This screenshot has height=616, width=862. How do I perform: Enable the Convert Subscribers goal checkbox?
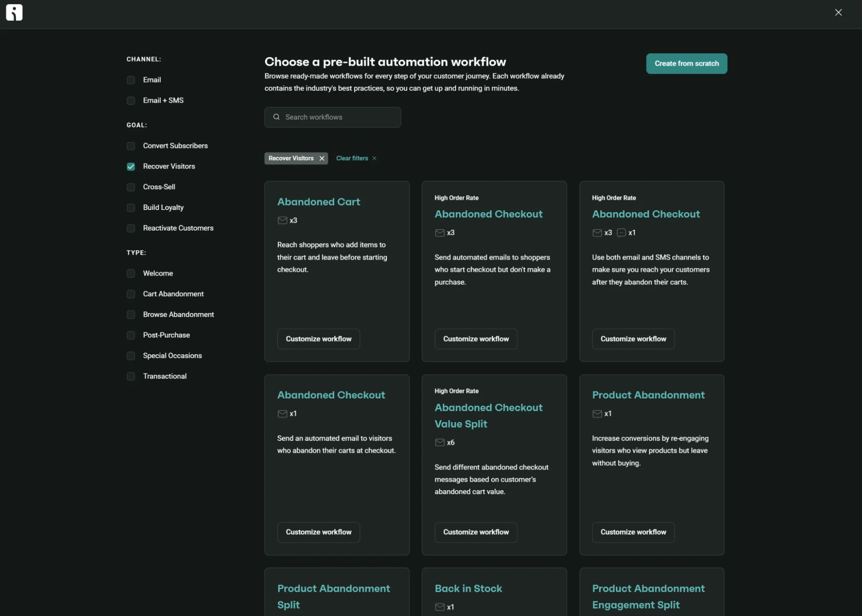pos(131,146)
